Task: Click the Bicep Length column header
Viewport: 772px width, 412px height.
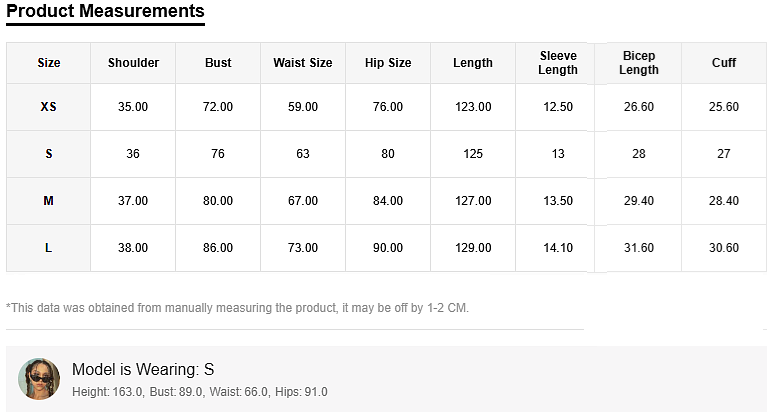Action: pos(639,63)
